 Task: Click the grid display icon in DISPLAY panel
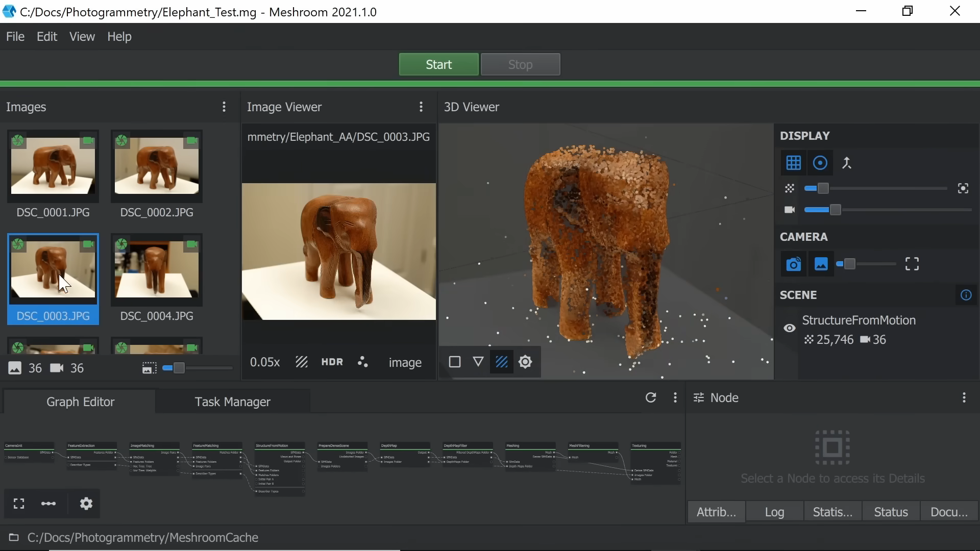click(x=794, y=163)
